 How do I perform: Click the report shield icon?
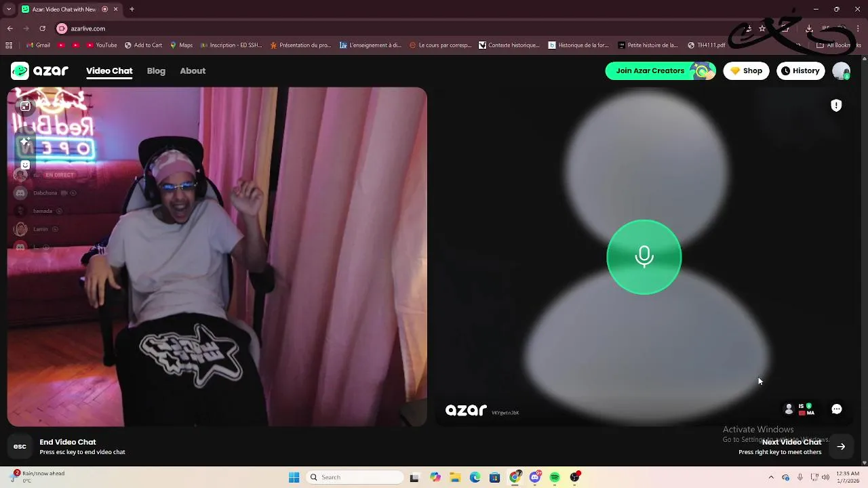(x=836, y=105)
